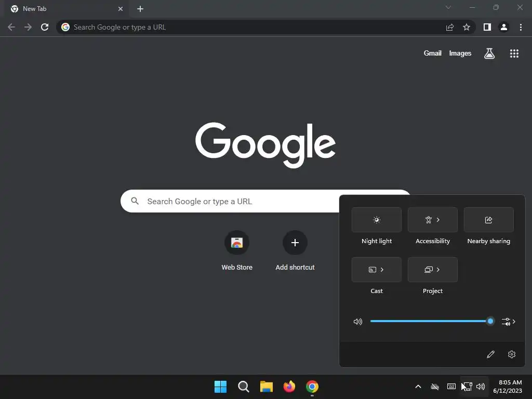Bookmark this tab with the star icon
Screen dimensions: 532x399
467,27
